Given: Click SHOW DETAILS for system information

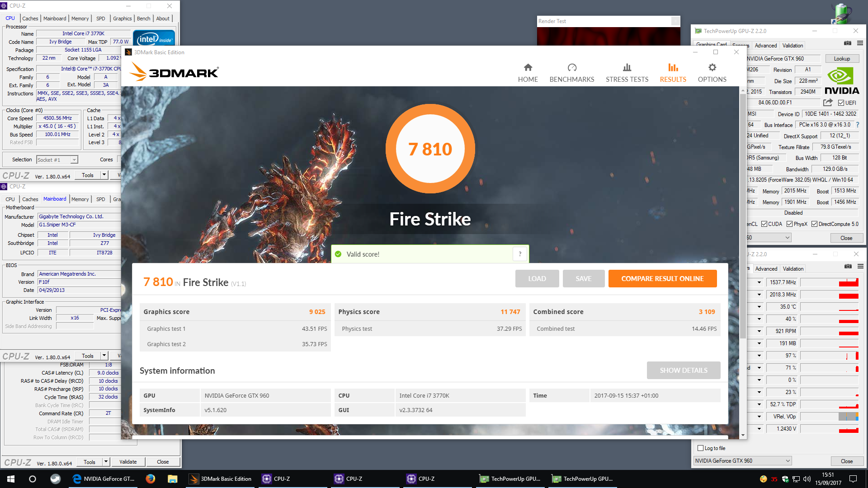Looking at the screenshot, I should [x=684, y=370].
